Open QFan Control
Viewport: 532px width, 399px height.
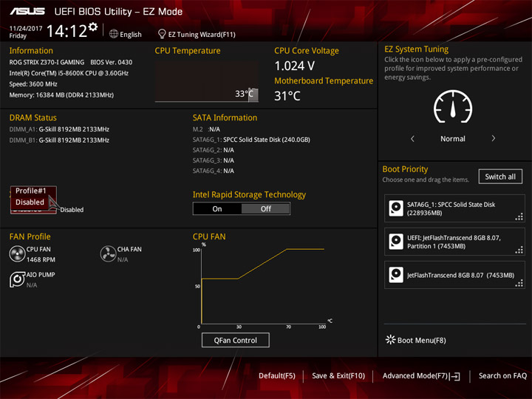pos(236,340)
